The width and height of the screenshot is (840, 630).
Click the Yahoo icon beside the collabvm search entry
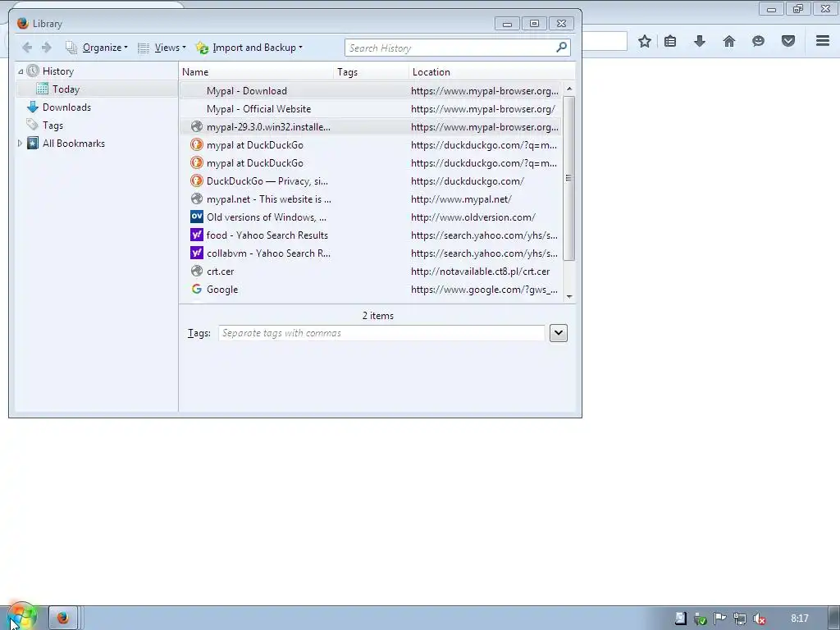197,253
